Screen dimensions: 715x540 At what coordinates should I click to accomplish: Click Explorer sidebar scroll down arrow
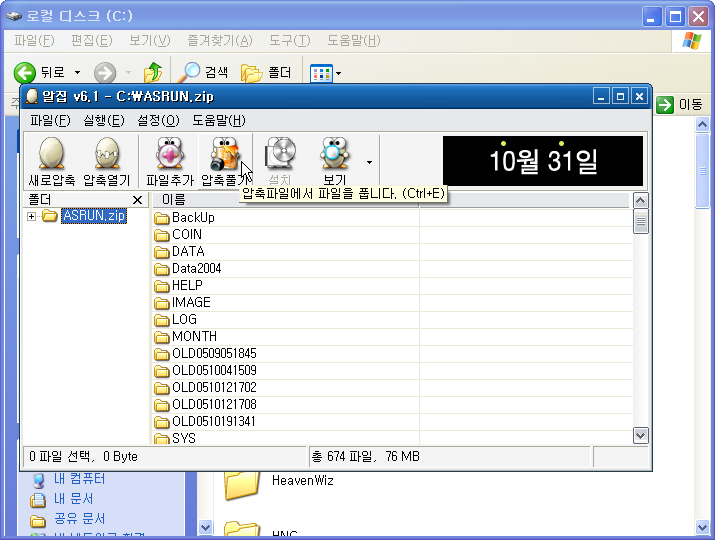point(206,528)
